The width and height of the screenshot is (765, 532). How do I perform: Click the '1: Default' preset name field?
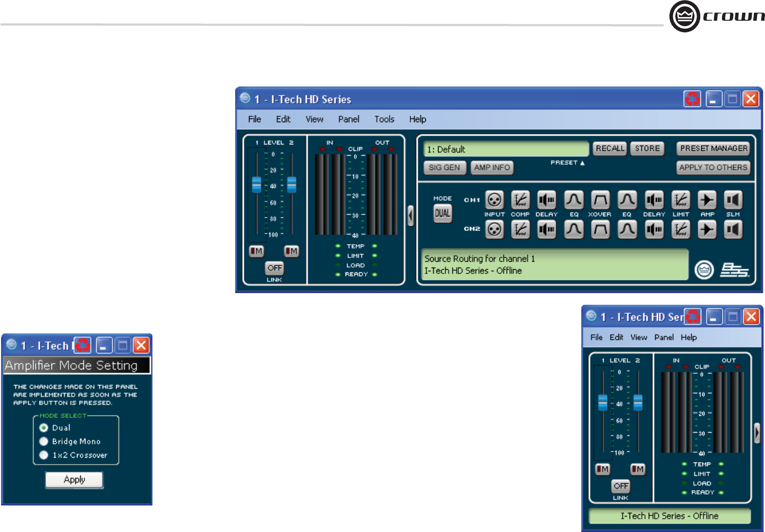click(506, 149)
